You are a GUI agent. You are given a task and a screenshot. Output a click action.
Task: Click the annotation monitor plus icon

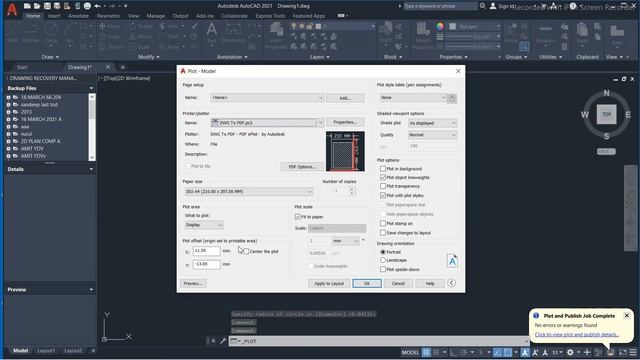tap(587, 352)
